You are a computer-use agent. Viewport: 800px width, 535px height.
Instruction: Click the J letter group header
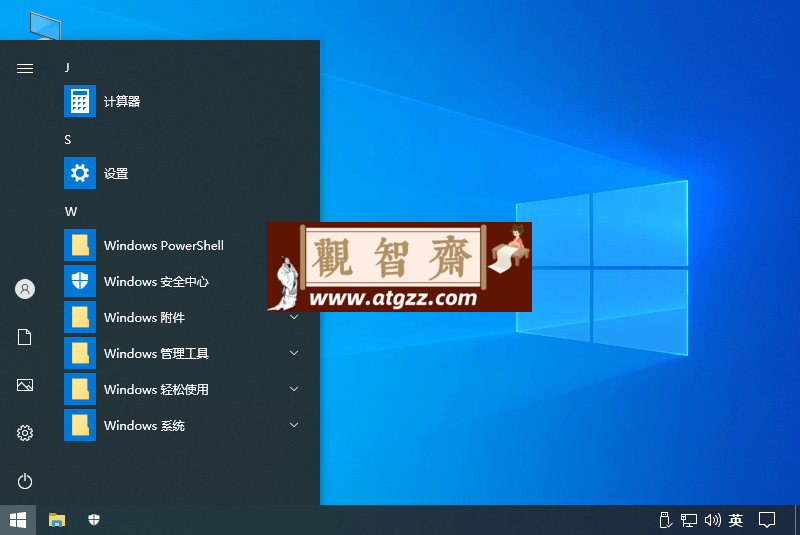click(x=67, y=67)
